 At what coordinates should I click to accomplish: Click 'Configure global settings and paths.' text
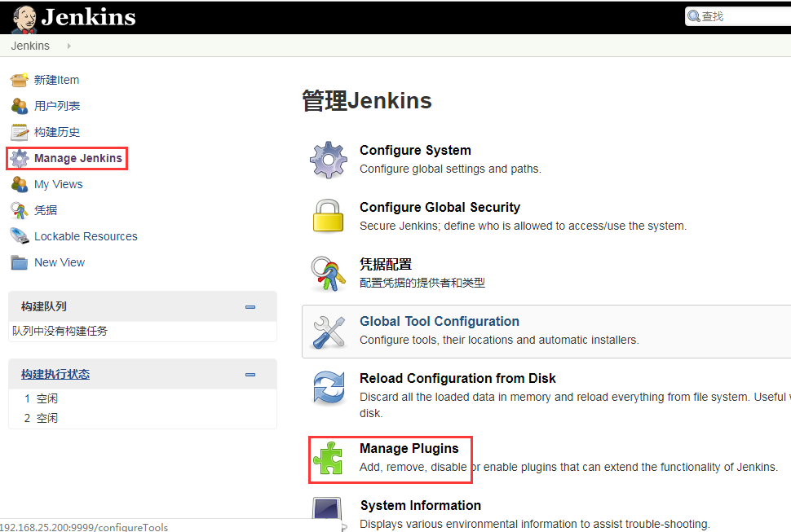click(450, 169)
